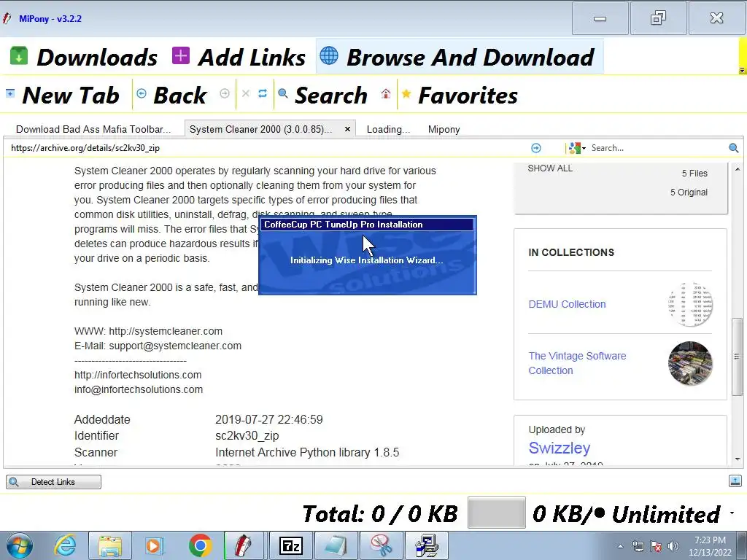Image resolution: width=747 pixels, height=560 pixels.
Task: Open the Windows Start menu
Action: click(x=20, y=545)
